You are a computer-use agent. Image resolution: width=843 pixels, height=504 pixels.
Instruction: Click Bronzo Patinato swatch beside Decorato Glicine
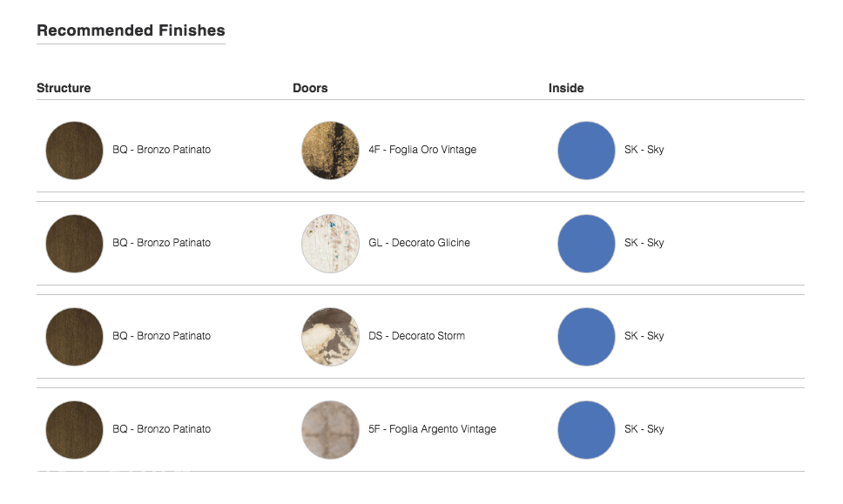[x=74, y=244]
